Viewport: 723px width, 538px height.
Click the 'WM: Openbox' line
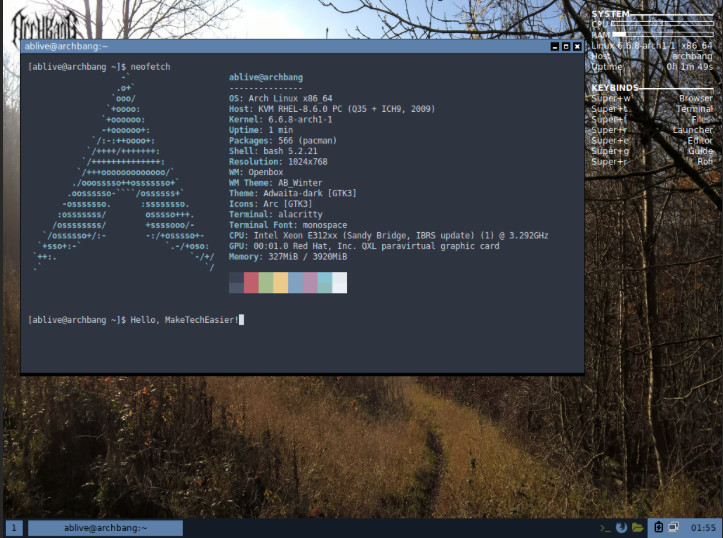click(x=256, y=172)
